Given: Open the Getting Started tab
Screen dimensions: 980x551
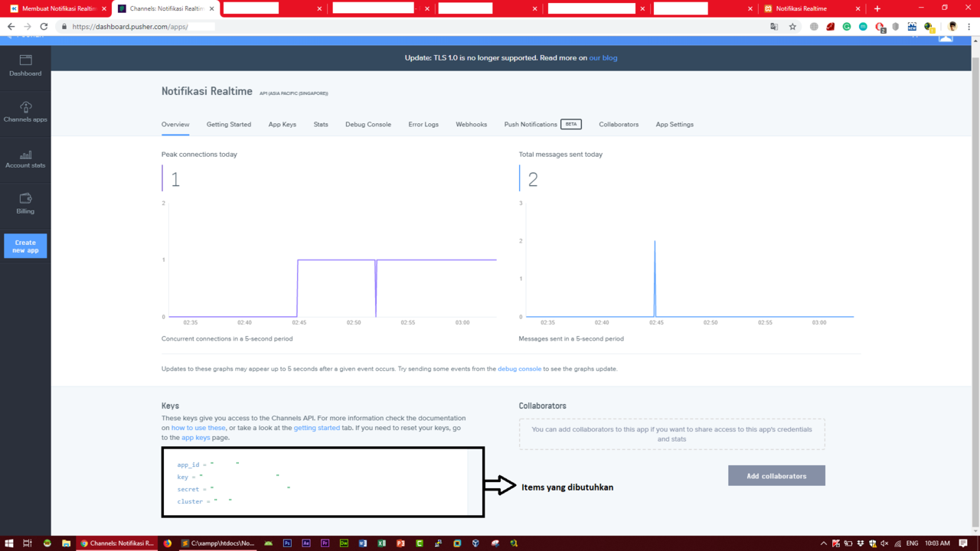Looking at the screenshot, I should point(229,124).
